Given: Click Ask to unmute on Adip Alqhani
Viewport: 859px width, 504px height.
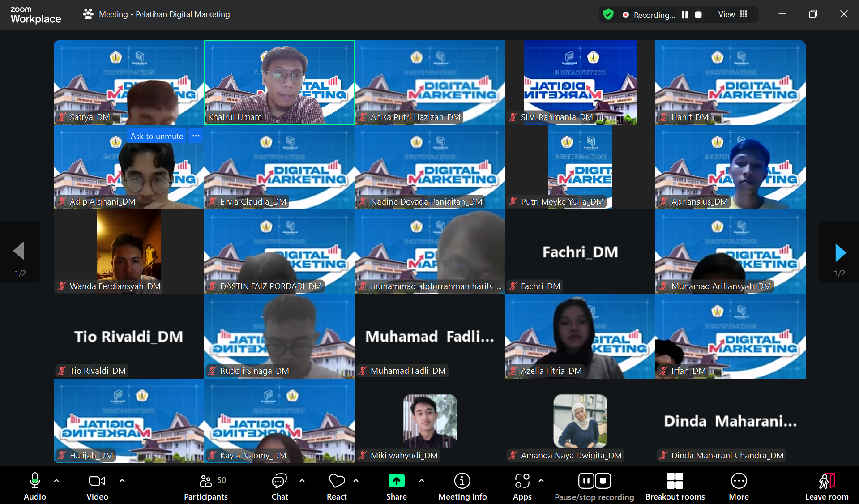Looking at the screenshot, I should [x=157, y=136].
